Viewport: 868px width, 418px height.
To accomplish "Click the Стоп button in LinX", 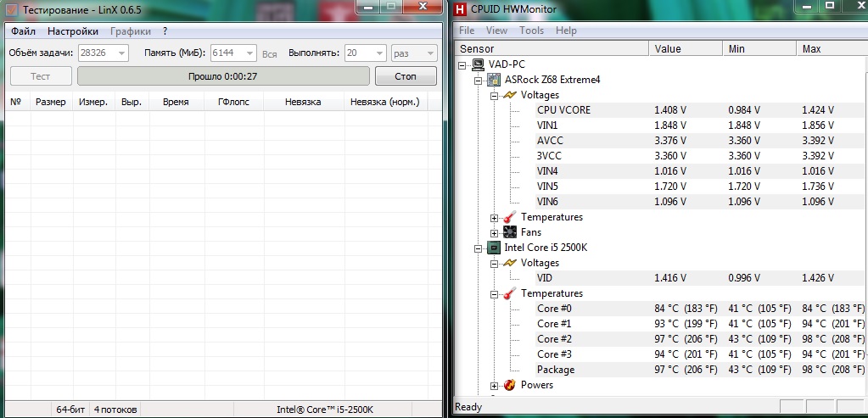I will coord(406,76).
